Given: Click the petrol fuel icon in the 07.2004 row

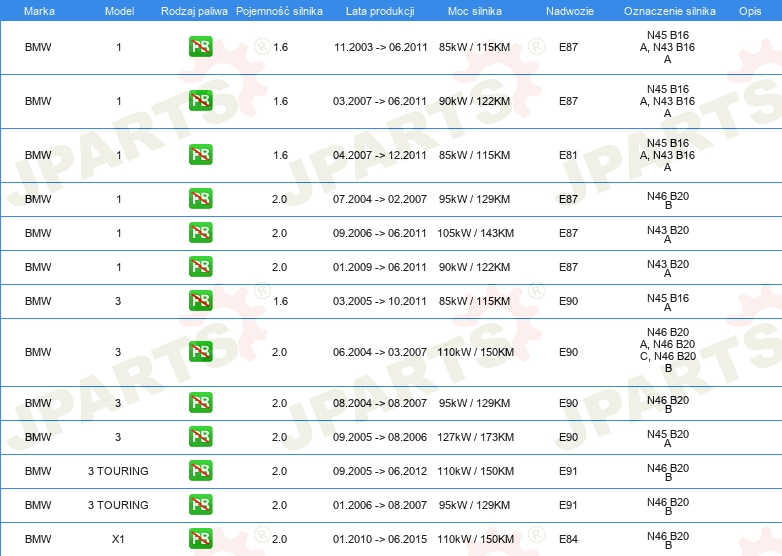Looking at the screenshot, I should [200, 198].
